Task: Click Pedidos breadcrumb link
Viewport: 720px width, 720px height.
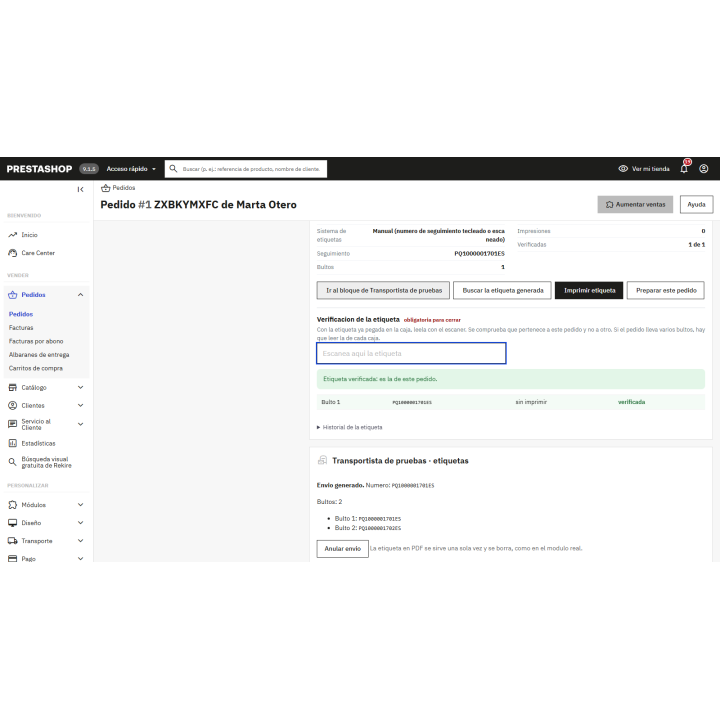Action: coord(124,188)
